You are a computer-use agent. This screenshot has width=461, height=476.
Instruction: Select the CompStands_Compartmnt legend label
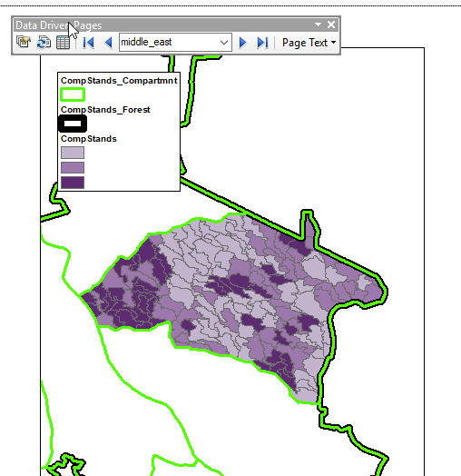[x=119, y=81]
